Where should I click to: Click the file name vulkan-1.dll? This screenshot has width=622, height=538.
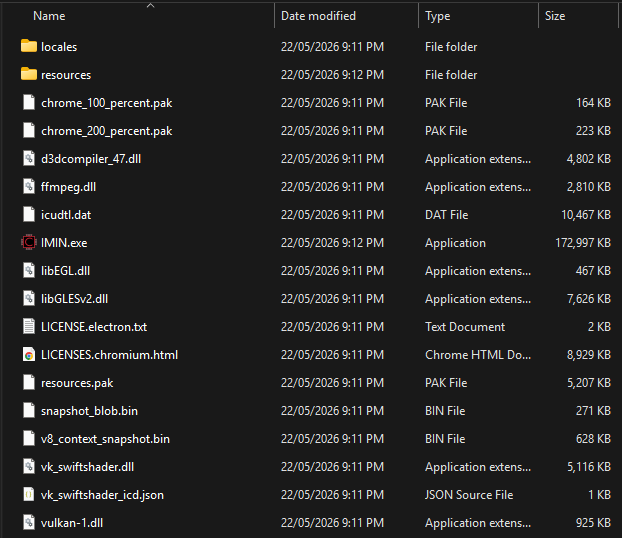coord(72,523)
